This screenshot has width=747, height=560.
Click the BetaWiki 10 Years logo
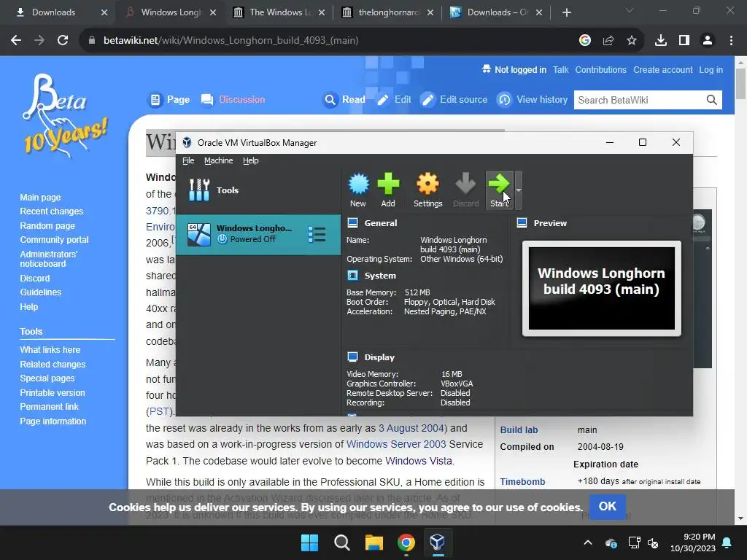click(64, 116)
